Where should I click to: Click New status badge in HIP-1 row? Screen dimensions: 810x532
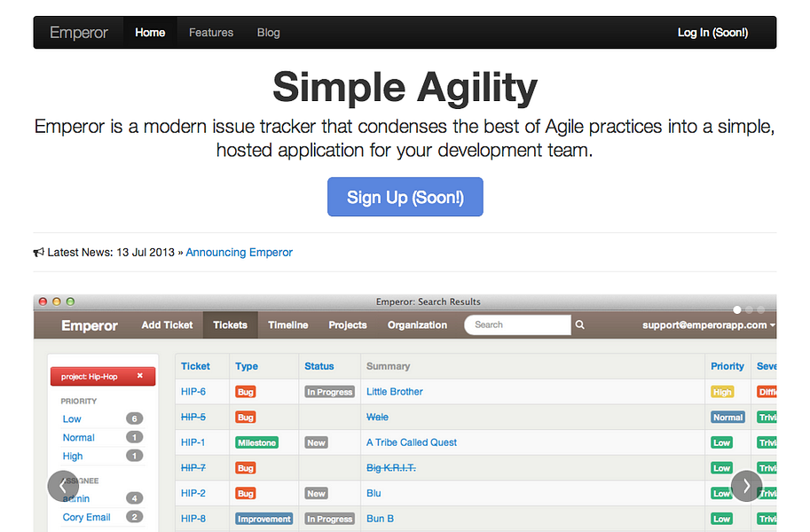click(x=316, y=442)
